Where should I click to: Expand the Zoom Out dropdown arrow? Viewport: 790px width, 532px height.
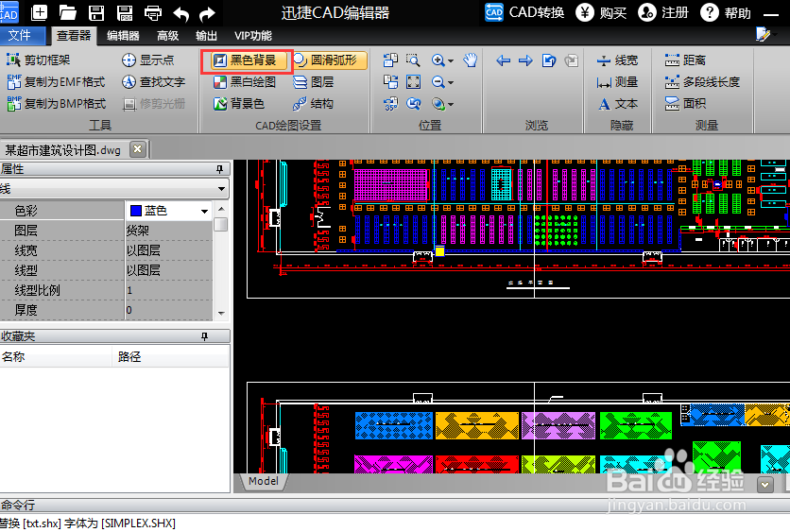pos(451,82)
